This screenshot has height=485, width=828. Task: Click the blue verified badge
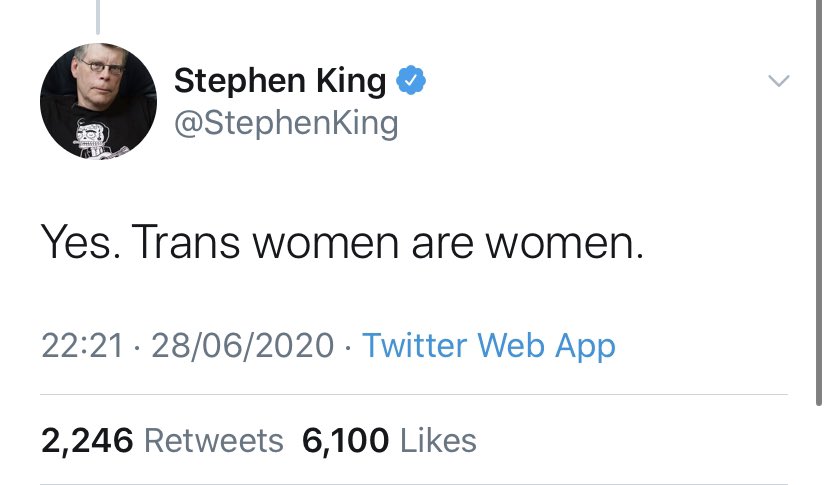(410, 82)
